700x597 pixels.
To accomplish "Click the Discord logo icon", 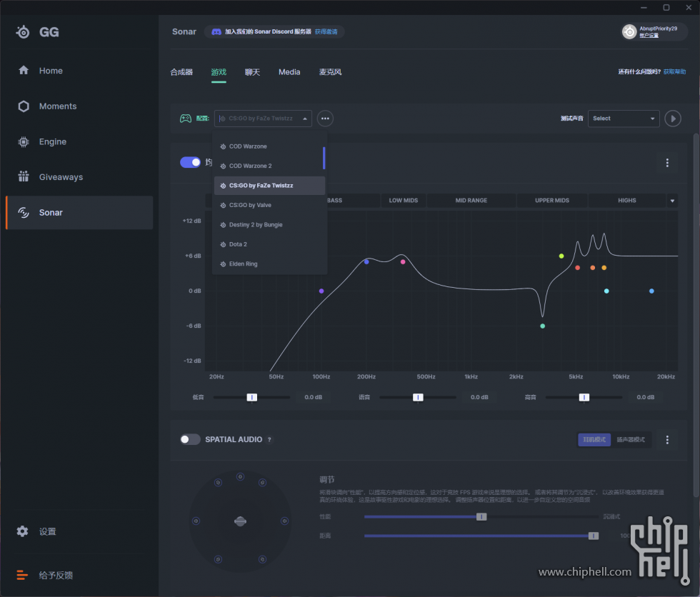I will coord(216,31).
